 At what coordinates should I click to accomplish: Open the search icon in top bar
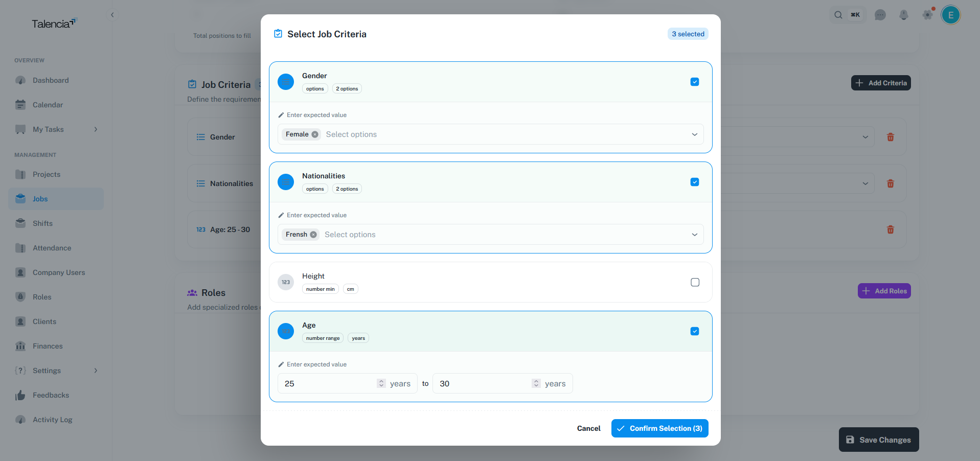pyautogui.click(x=838, y=15)
